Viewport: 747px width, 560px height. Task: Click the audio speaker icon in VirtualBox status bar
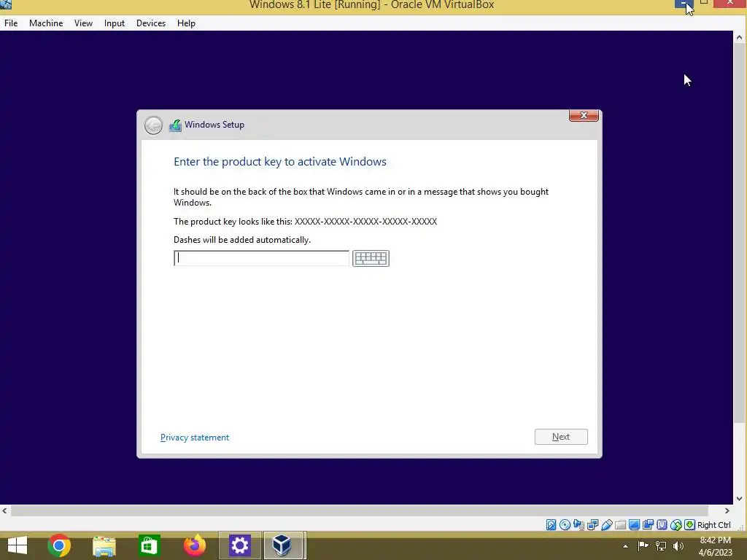[x=578, y=525]
